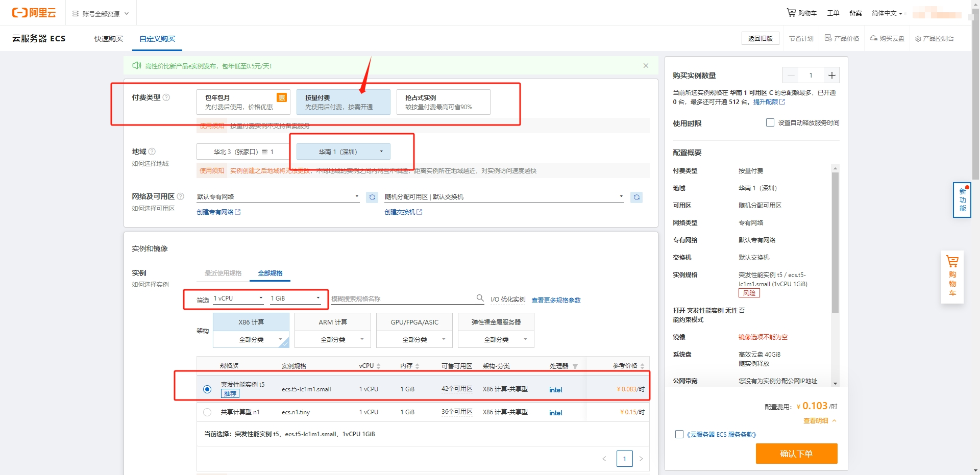Open 默认专有网络 dropdown
The height and width of the screenshot is (475, 980).
point(278,196)
